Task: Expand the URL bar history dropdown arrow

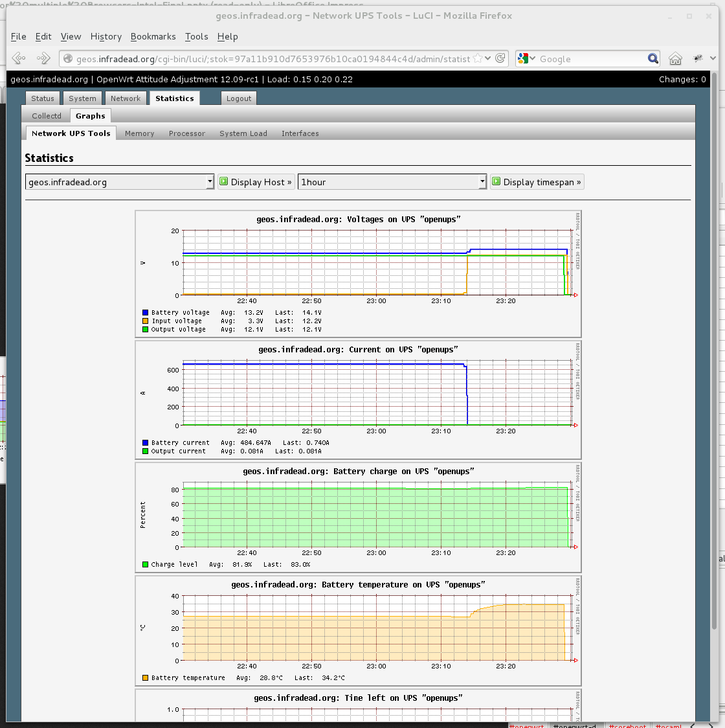Action: coord(488,58)
